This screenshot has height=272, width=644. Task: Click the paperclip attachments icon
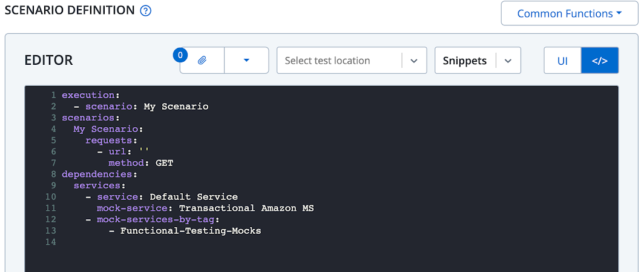[x=202, y=61]
